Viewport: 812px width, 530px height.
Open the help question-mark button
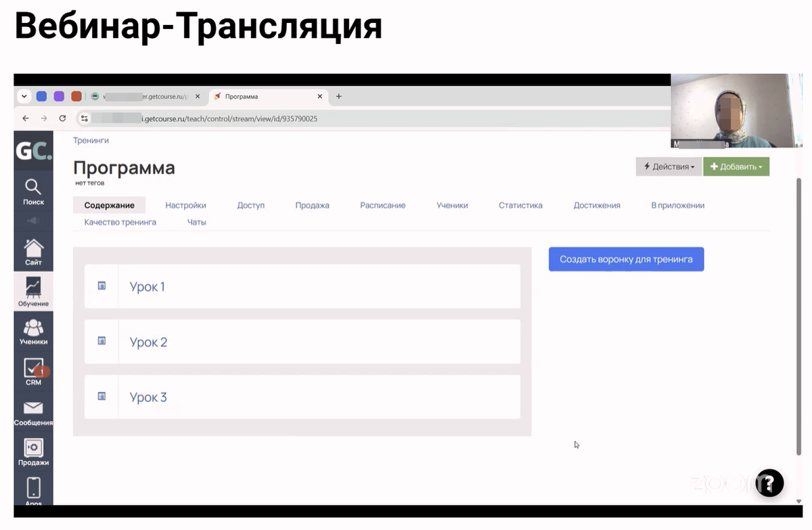click(769, 483)
